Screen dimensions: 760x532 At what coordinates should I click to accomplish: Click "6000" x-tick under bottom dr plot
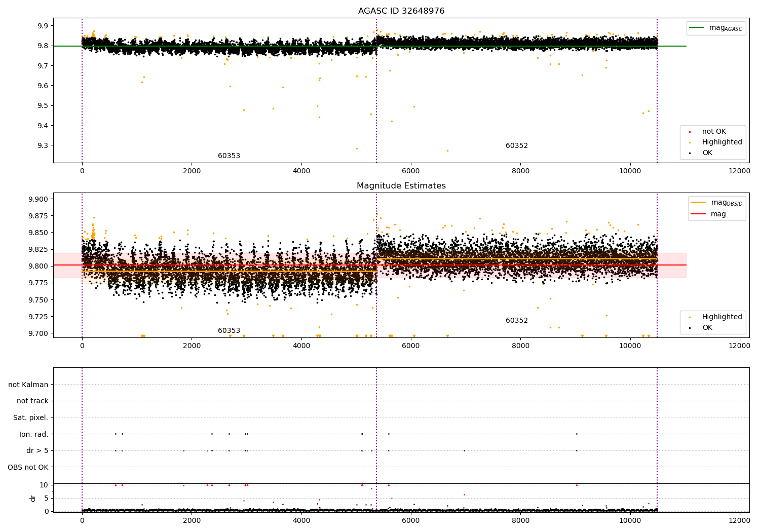[x=411, y=521]
